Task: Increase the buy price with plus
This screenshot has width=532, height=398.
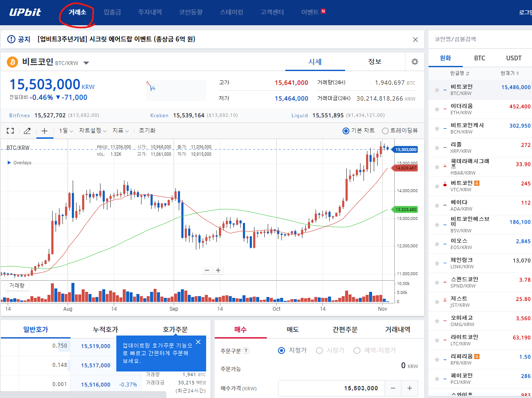Action: click(x=409, y=388)
